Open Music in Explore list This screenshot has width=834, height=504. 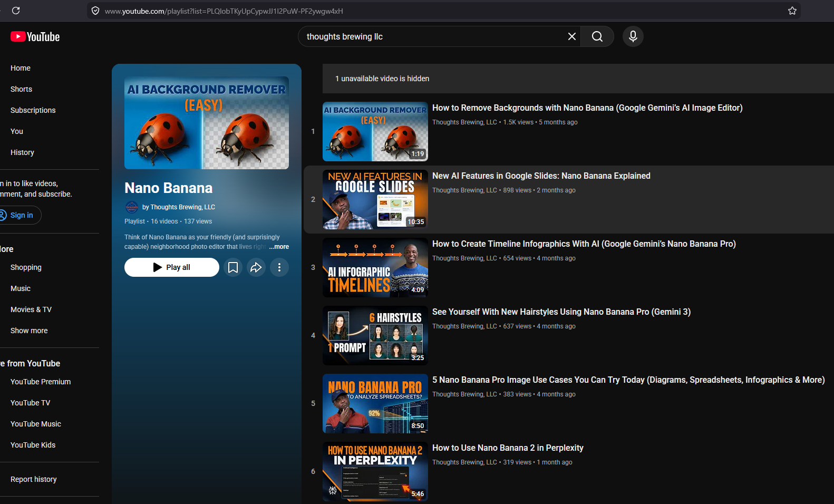click(21, 288)
